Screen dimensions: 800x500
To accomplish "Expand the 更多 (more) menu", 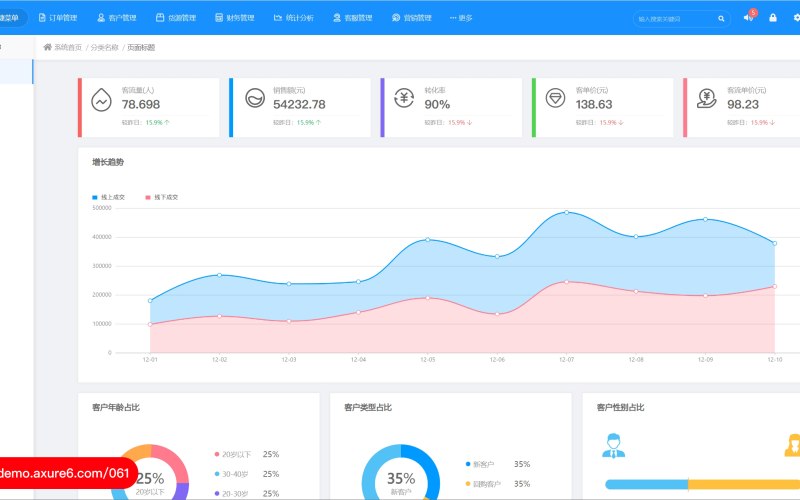I will tap(461, 18).
